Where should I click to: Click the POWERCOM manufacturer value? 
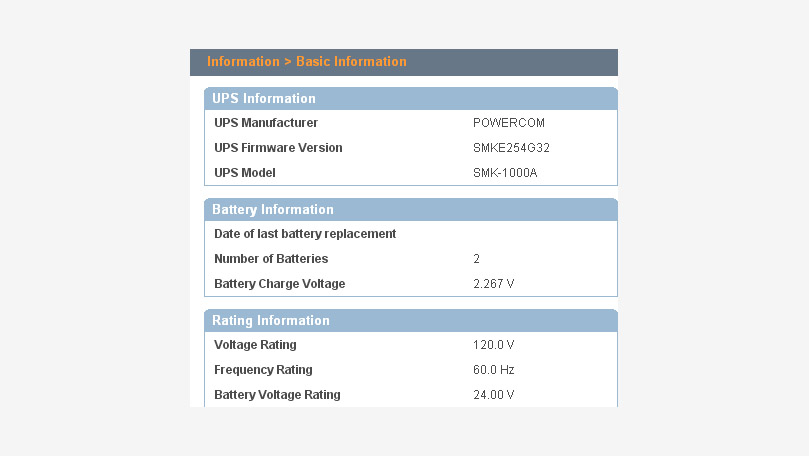point(509,123)
